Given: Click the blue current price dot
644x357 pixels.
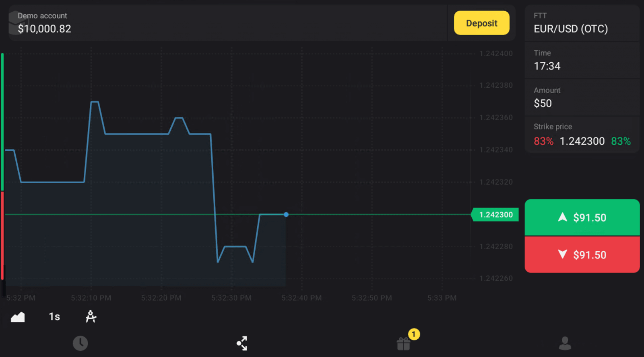Looking at the screenshot, I should (286, 215).
